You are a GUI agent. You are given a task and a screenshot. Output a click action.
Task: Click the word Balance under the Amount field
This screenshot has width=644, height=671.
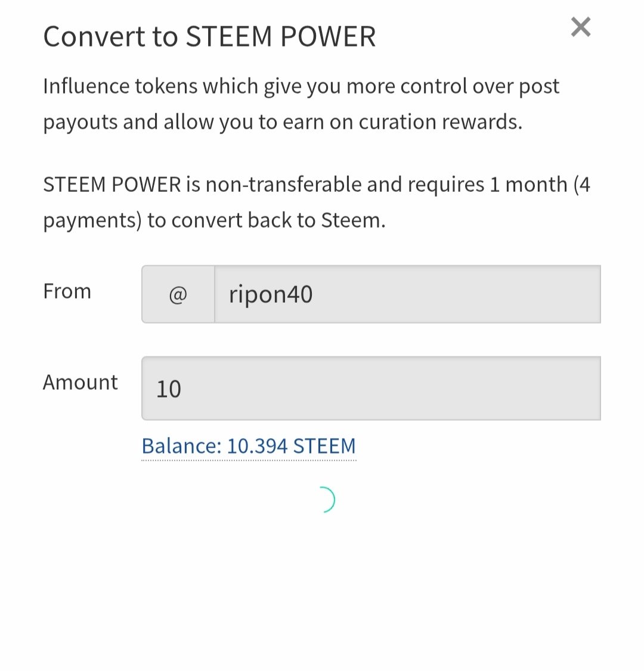click(181, 446)
